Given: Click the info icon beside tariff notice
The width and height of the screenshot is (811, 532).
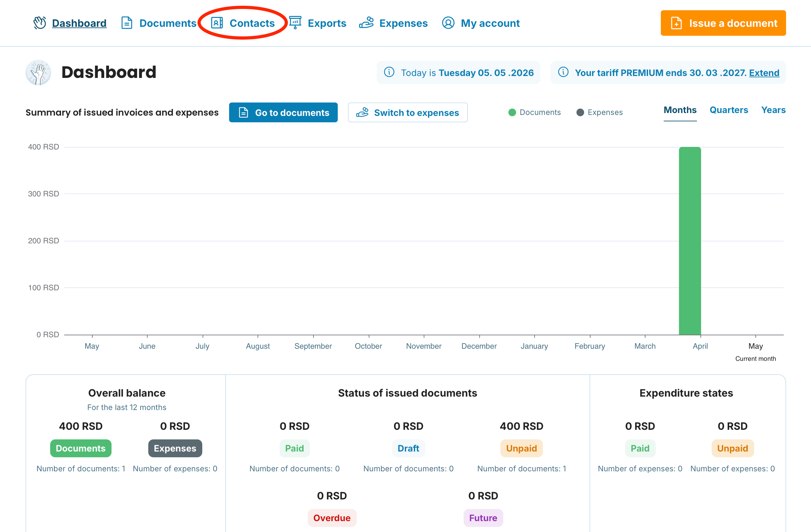Looking at the screenshot, I should [563, 72].
